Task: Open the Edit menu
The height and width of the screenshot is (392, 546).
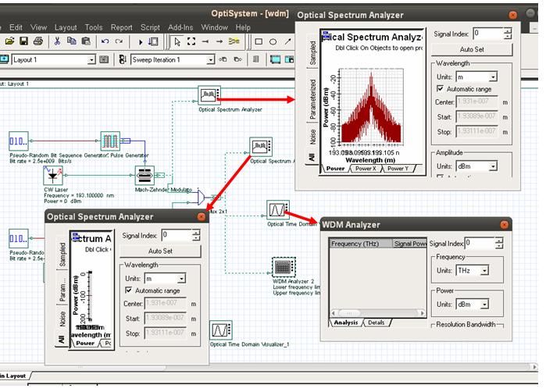Action: tap(16, 27)
